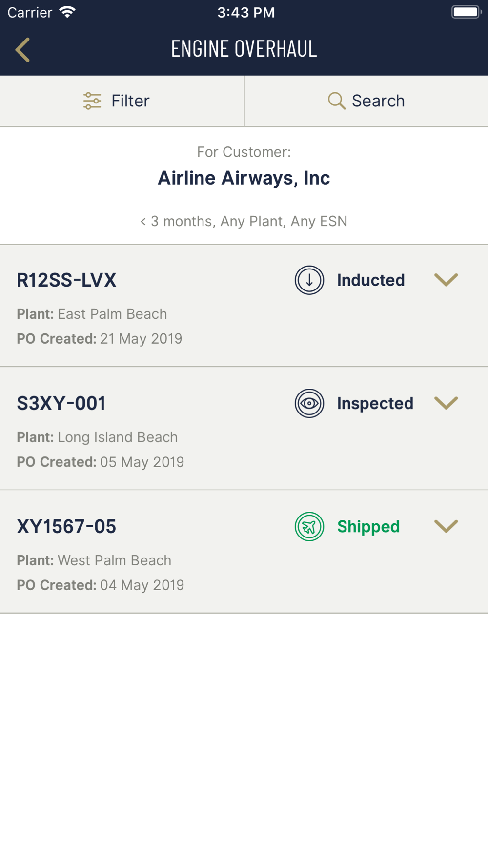Open the S3XY-001 order title

[61, 403]
